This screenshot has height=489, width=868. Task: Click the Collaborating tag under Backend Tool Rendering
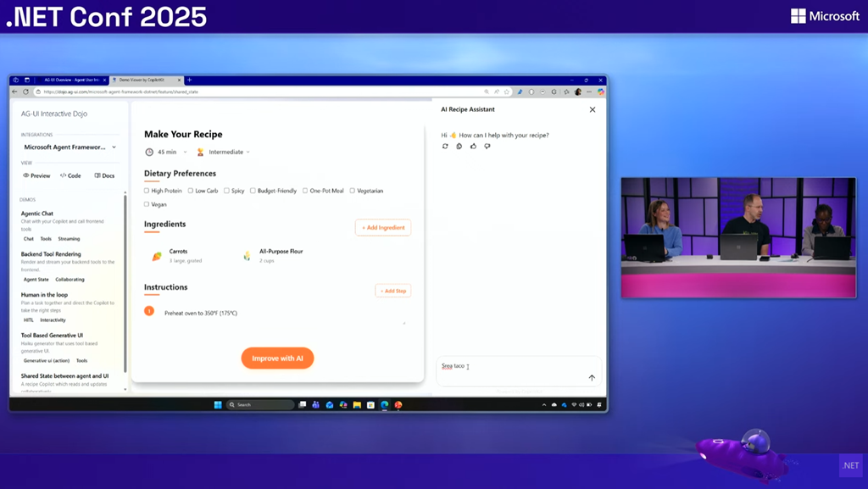click(70, 280)
